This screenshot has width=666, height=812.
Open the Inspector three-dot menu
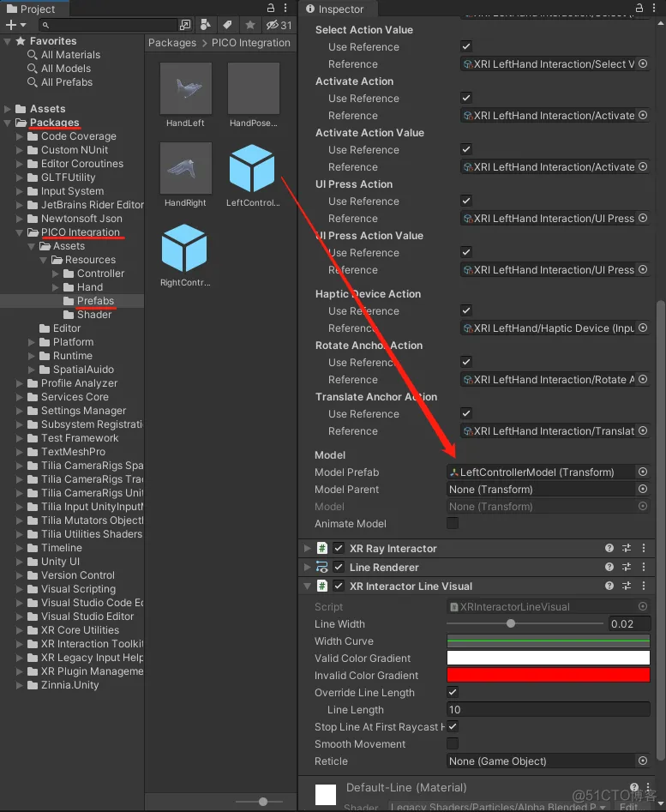[654, 9]
